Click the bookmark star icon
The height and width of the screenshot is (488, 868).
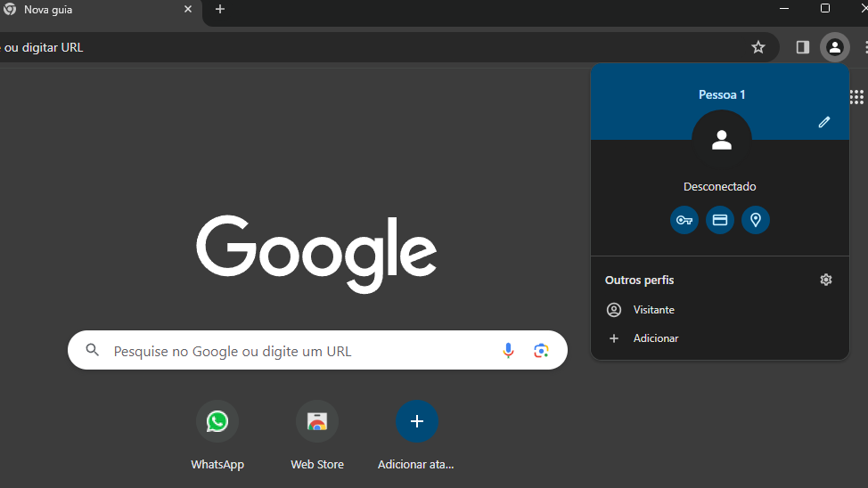[x=758, y=47]
